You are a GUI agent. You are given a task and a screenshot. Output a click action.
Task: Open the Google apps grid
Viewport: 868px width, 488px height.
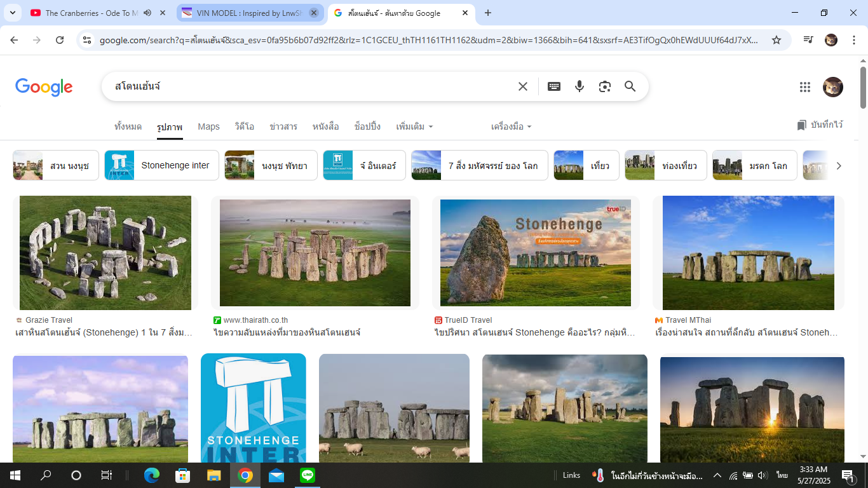click(804, 87)
